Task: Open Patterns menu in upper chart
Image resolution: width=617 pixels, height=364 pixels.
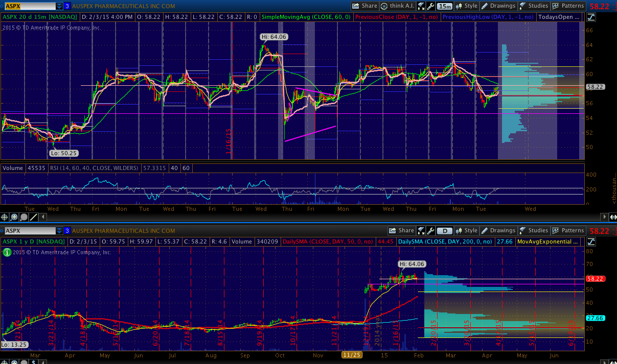Action: pos(568,6)
